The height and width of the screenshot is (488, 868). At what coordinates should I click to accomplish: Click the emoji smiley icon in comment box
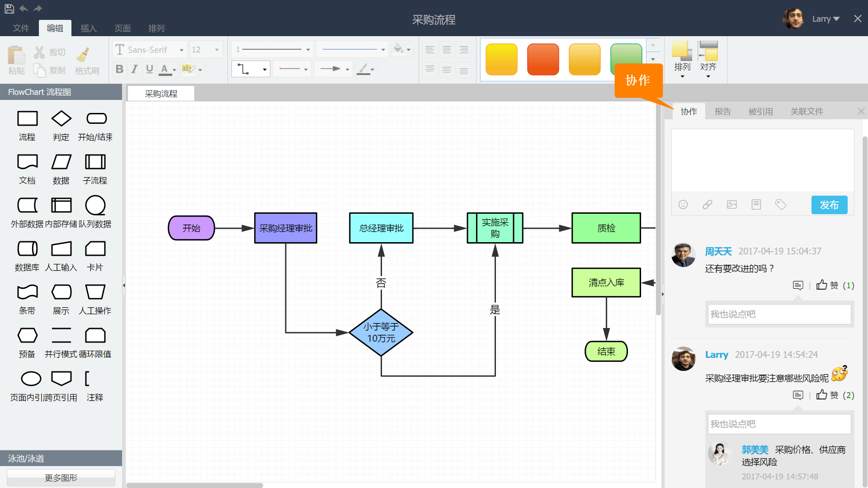(x=683, y=205)
